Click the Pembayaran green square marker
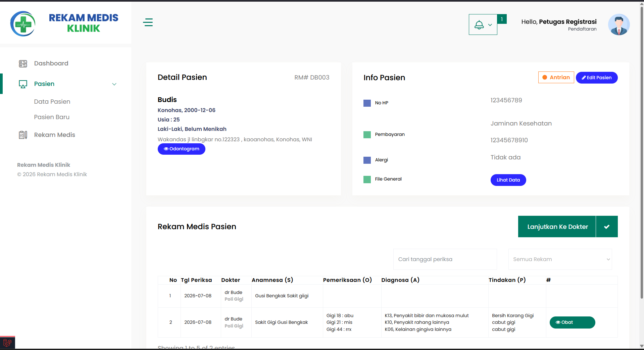Screen dimensions: 644x350 tap(367, 135)
